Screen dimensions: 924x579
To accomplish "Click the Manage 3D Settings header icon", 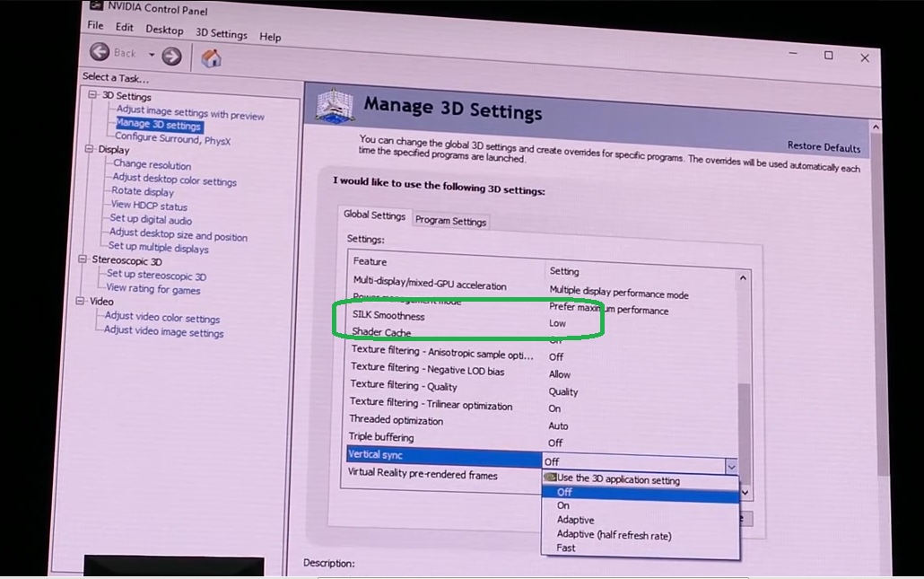I will pyautogui.click(x=335, y=105).
